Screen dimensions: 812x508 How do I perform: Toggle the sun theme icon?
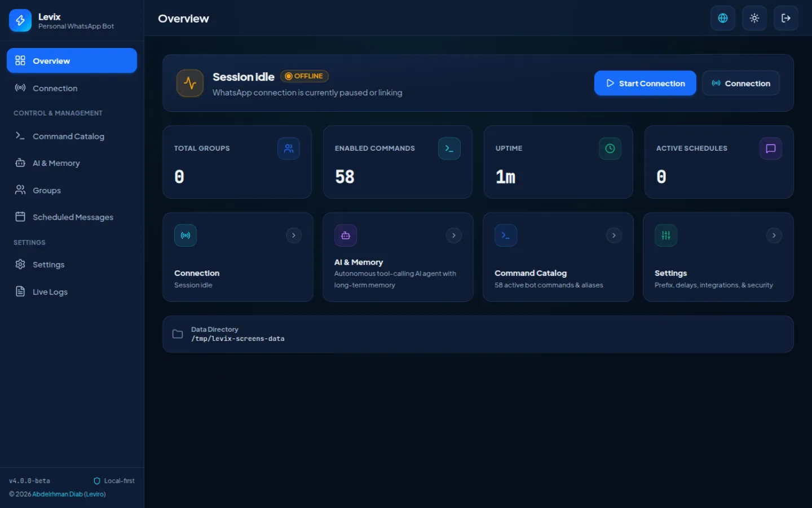pyautogui.click(x=754, y=18)
